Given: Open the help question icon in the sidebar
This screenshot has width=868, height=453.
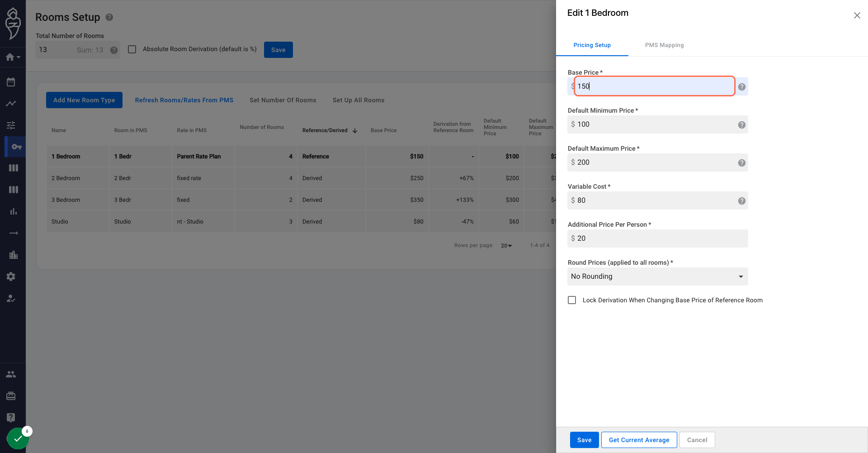Looking at the screenshot, I should (11, 418).
